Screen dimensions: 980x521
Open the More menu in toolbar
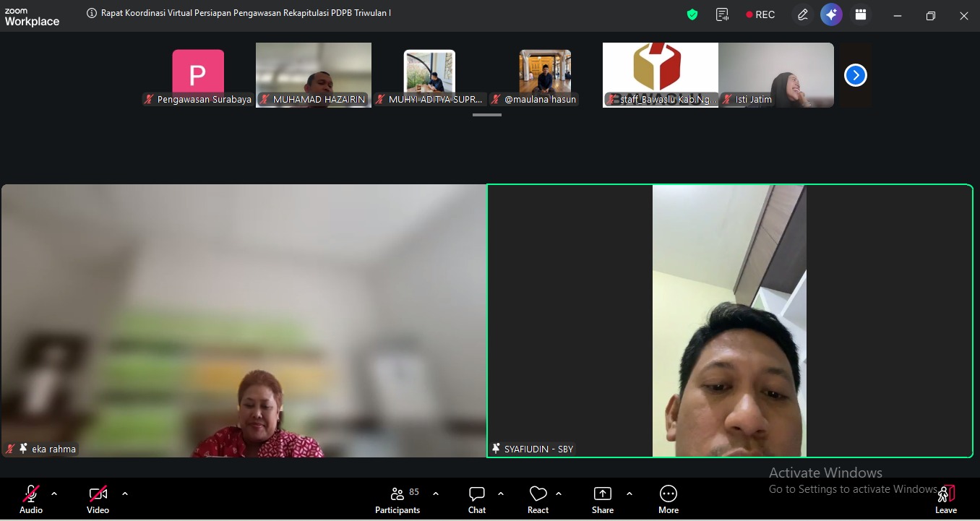[669, 499]
